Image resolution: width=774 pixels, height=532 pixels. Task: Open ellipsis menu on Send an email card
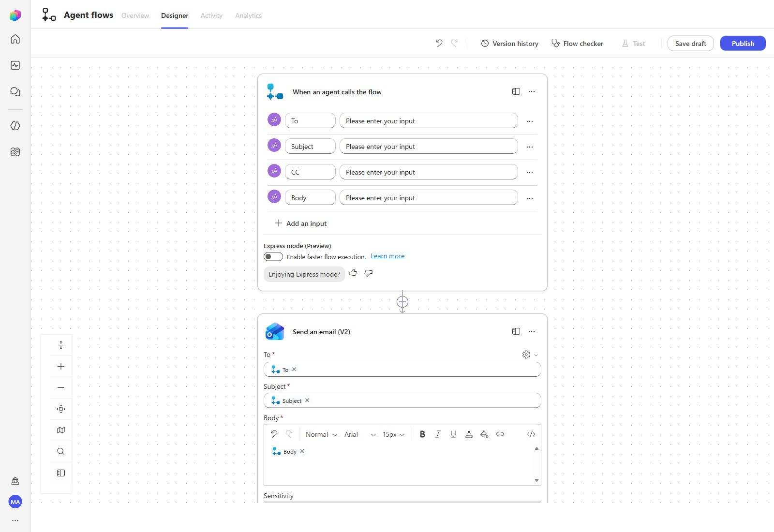[x=532, y=331]
